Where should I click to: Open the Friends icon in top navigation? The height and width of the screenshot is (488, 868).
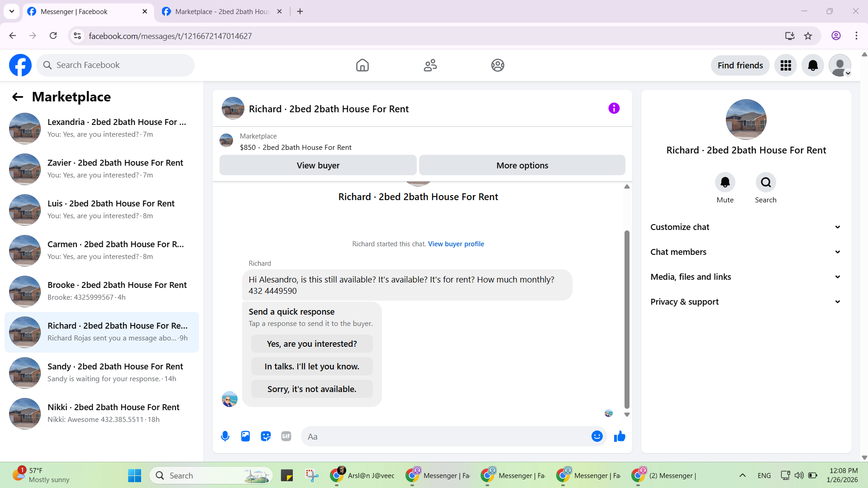click(x=430, y=65)
